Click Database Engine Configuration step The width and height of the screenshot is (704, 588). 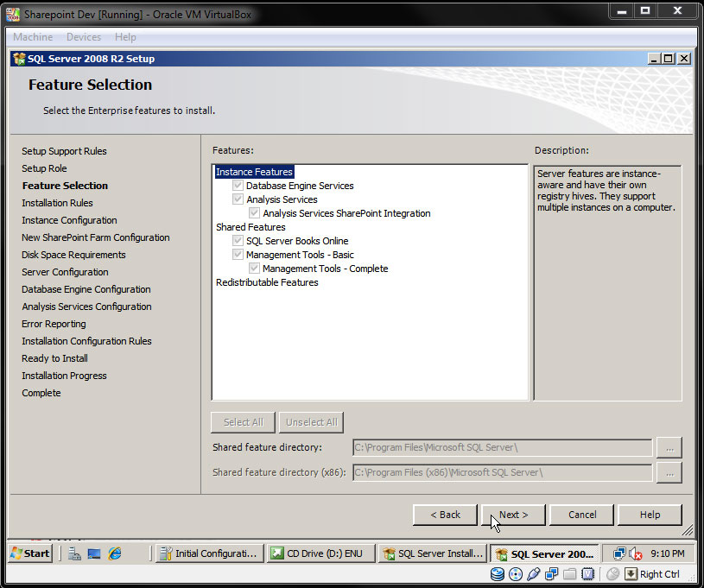(86, 289)
